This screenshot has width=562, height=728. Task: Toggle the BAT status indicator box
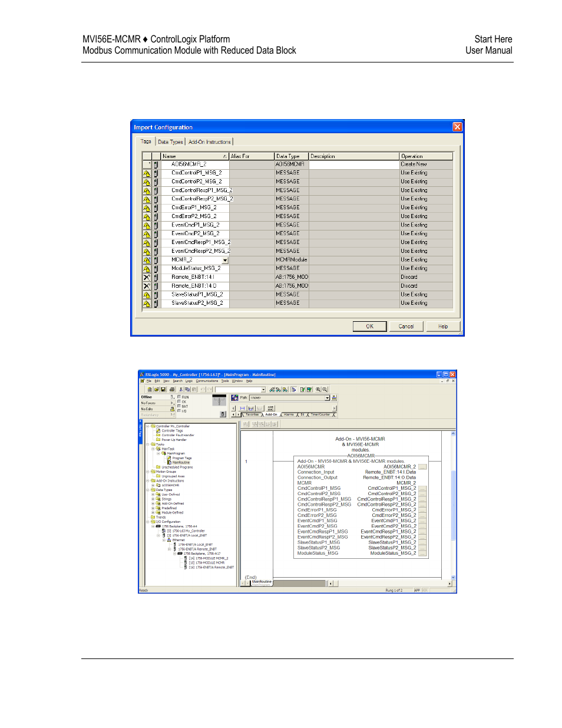179,406
